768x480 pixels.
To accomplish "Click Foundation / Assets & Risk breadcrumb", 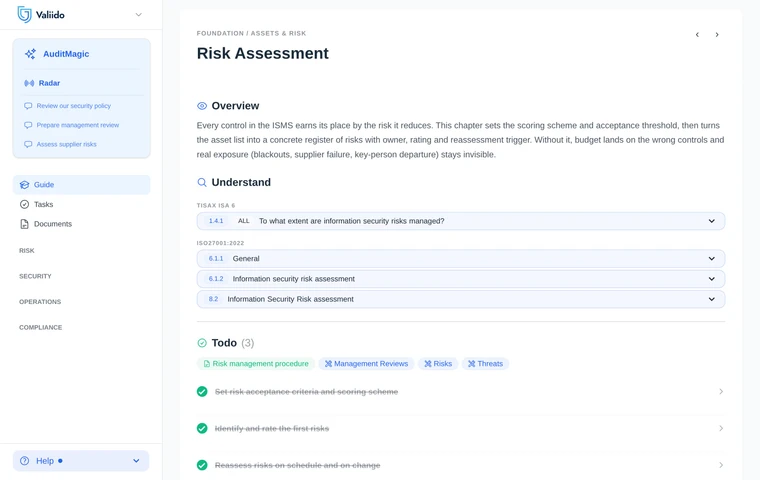I will pyautogui.click(x=251, y=34).
